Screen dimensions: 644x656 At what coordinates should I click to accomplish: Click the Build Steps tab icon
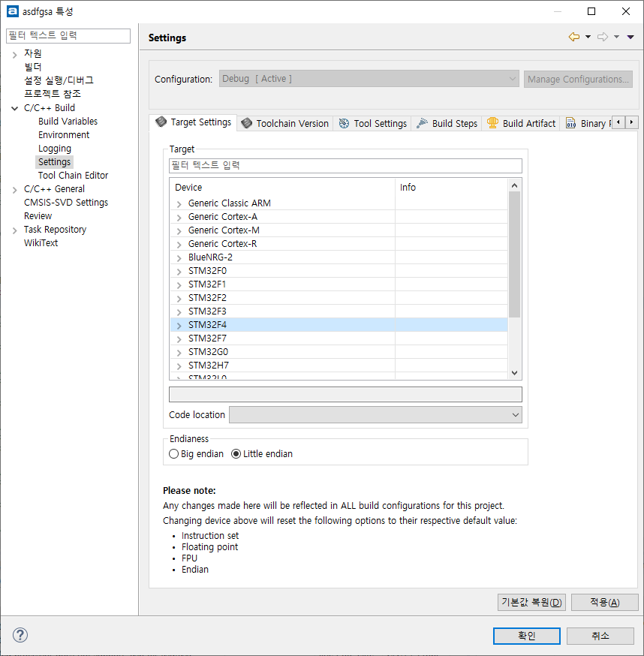(x=422, y=123)
